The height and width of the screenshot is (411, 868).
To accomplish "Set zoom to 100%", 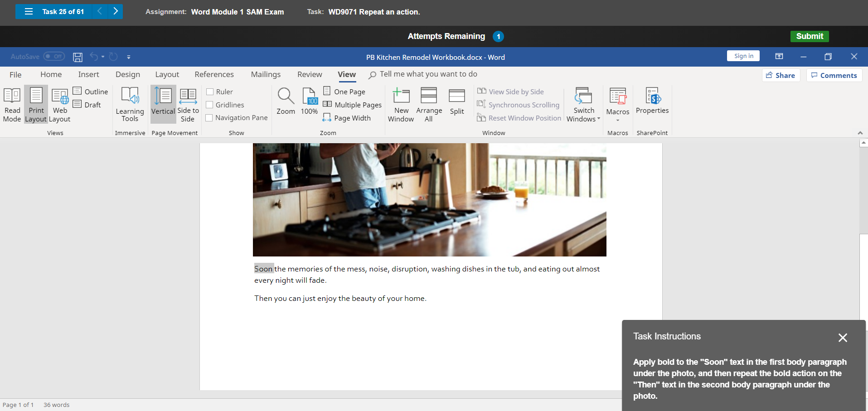I will pos(310,102).
